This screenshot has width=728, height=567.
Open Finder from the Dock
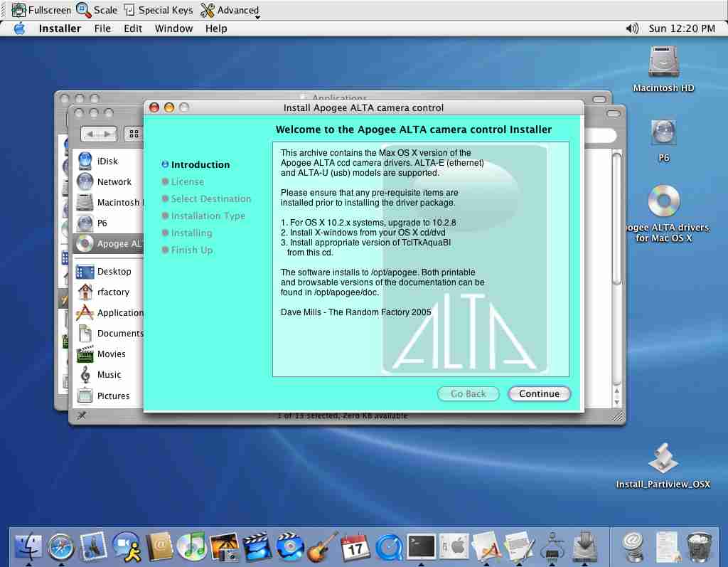(28, 546)
